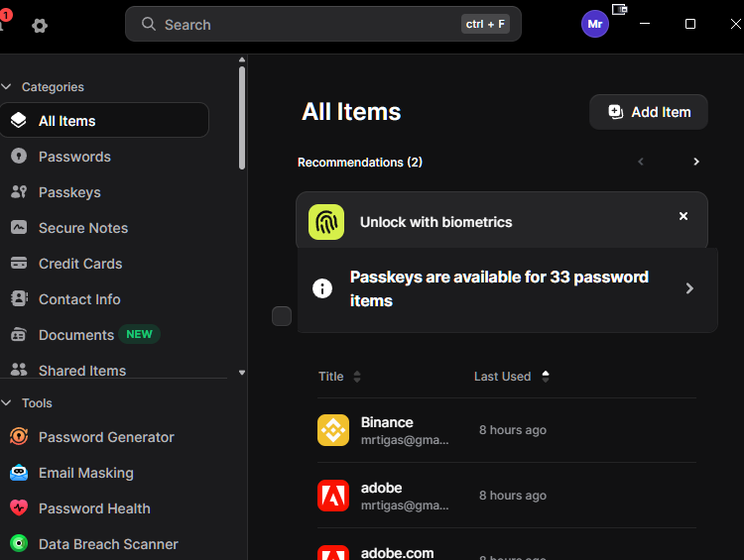
Task: Open the adobe item title
Action: click(x=381, y=488)
